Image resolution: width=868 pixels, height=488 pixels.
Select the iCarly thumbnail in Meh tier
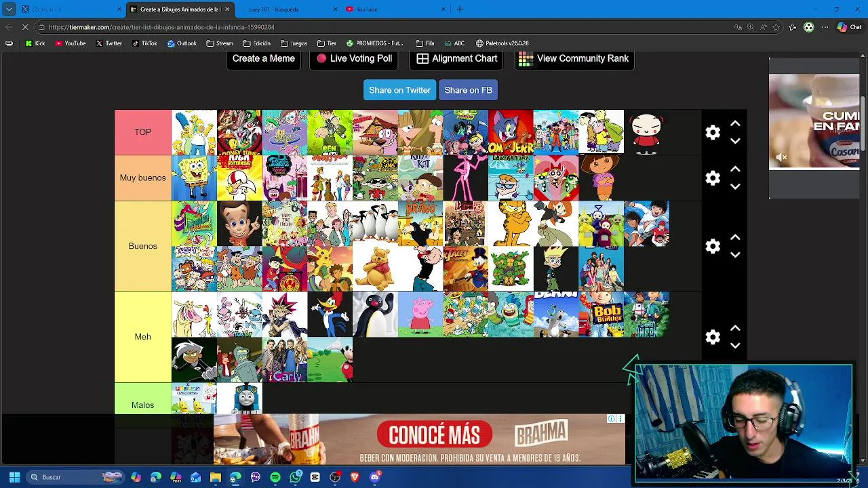pos(285,360)
